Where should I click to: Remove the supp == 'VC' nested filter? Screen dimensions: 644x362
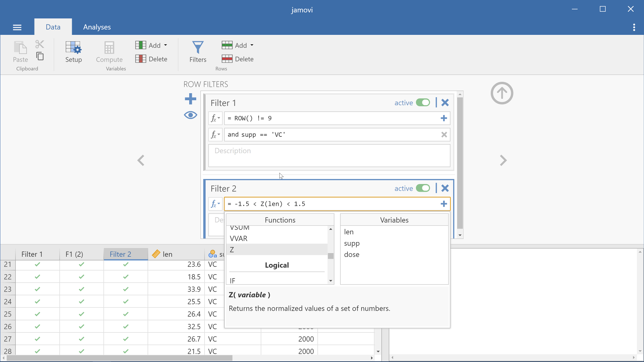[444, 135]
